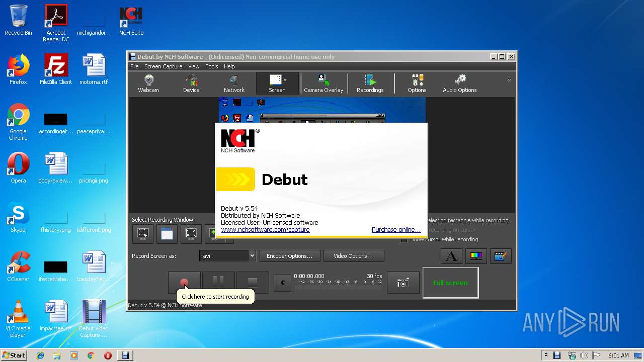This screenshot has height=362, width=644.
Task: Open the Options toolbar button
Action: tap(417, 84)
